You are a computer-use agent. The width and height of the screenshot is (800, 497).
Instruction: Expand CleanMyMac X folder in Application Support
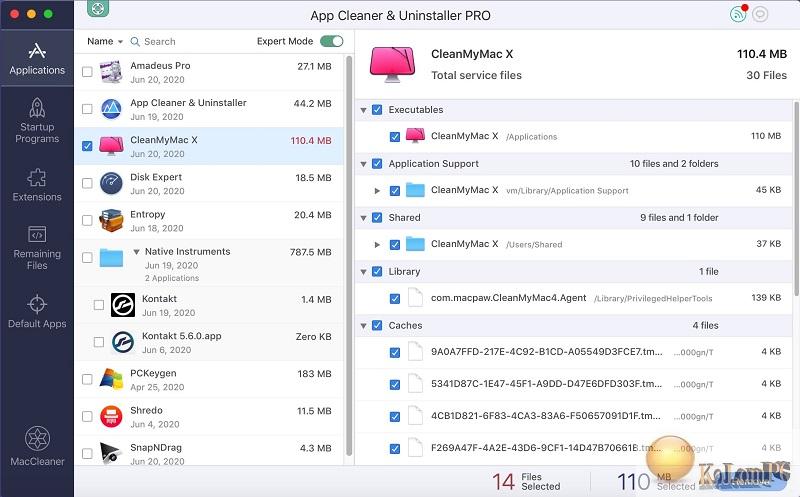tap(377, 190)
